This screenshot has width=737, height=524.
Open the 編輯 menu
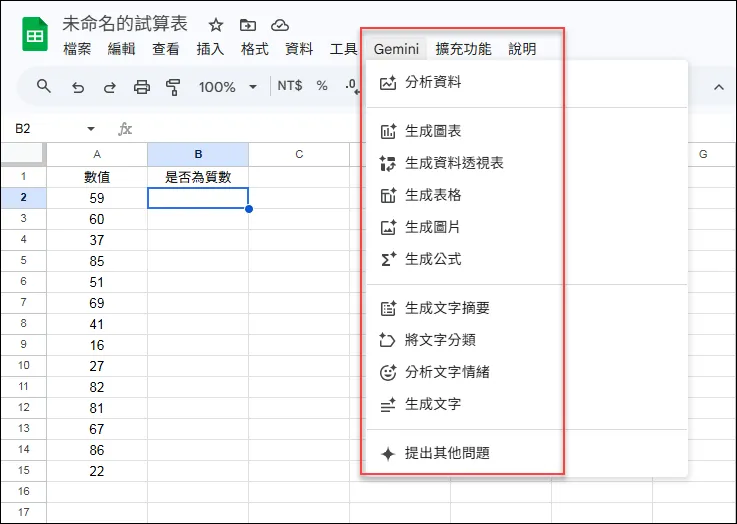tap(121, 49)
